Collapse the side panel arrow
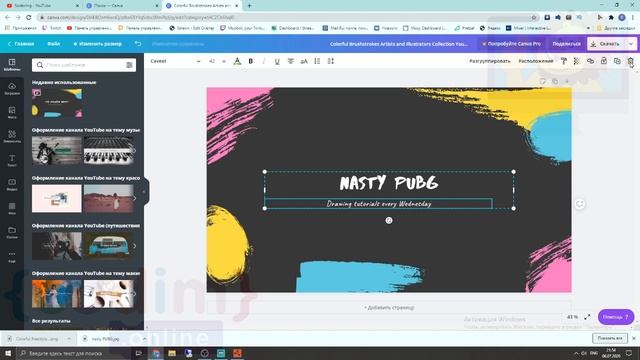Viewport: 640px width, 360px height. [x=144, y=191]
